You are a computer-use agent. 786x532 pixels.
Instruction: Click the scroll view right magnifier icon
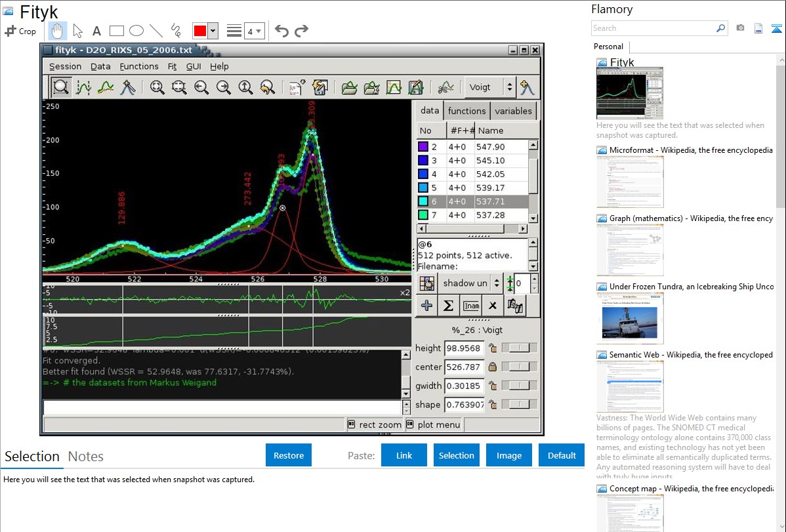[x=223, y=87]
